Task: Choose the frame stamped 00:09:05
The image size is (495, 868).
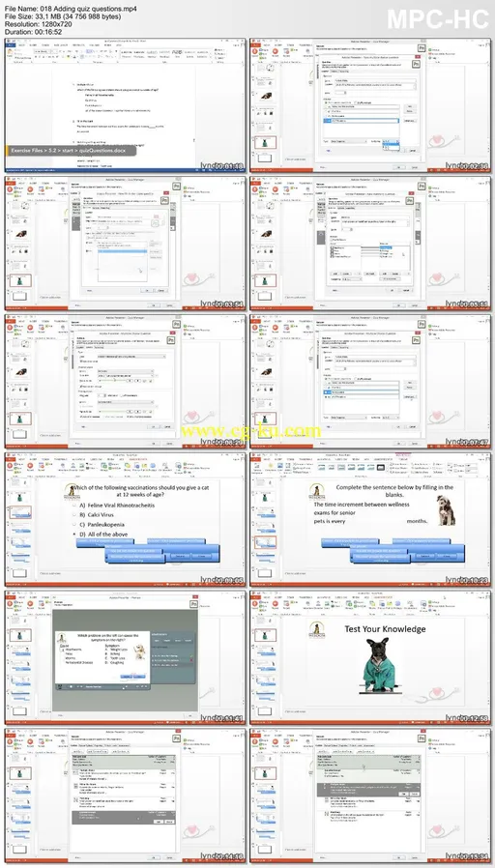Action: (x=125, y=519)
